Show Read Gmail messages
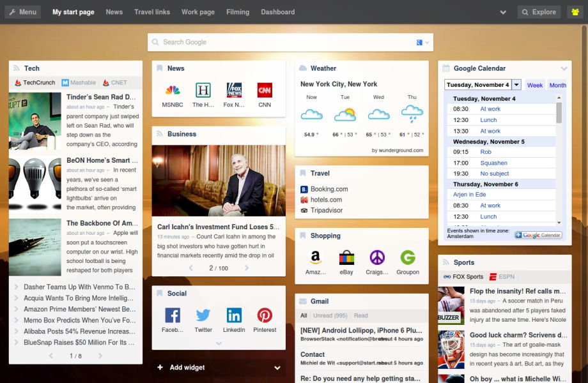 coord(360,315)
